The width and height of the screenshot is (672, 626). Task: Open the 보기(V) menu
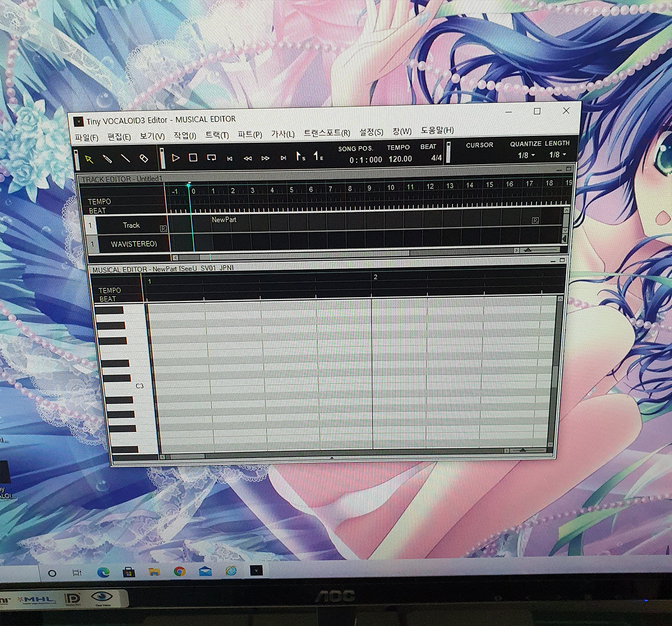tap(152, 136)
